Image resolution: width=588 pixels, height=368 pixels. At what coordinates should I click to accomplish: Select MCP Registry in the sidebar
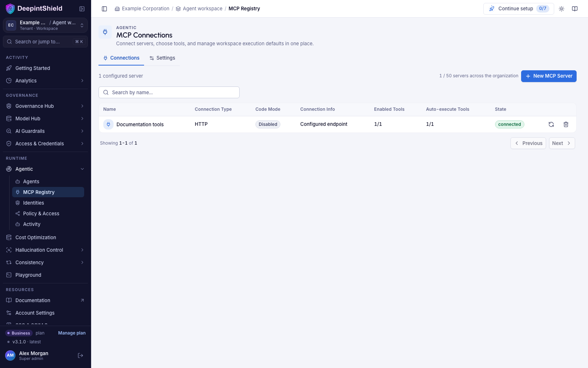click(x=48, y=192)
